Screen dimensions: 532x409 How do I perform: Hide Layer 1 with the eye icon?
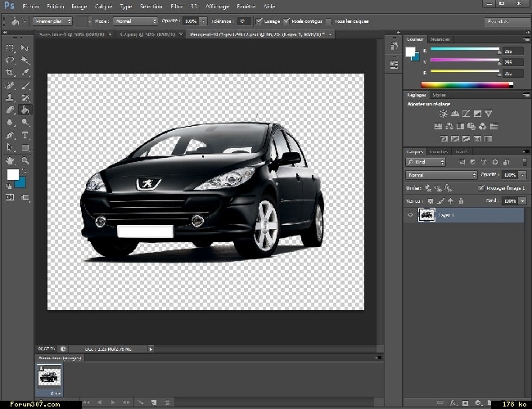pos(410,214)
